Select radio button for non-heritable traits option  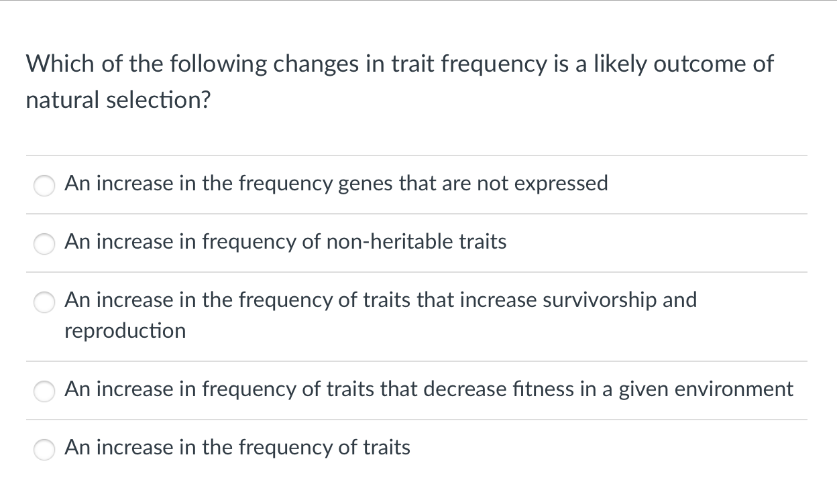44,244
